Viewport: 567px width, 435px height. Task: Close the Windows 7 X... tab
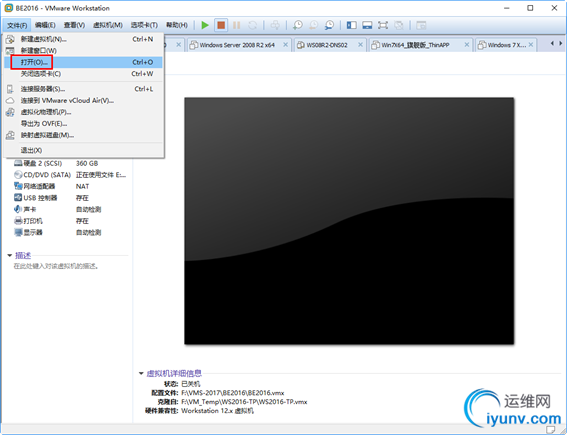[x=531, y=45]
